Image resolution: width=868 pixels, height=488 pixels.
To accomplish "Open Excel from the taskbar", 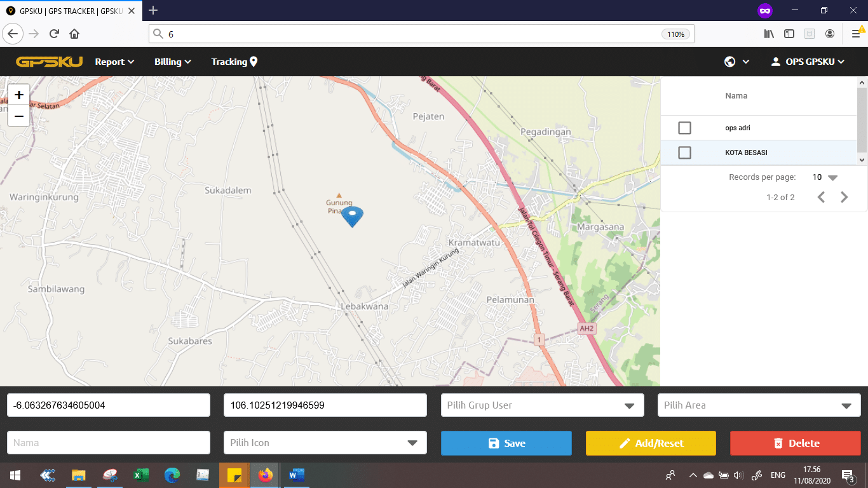I will [x=140, y=475].
